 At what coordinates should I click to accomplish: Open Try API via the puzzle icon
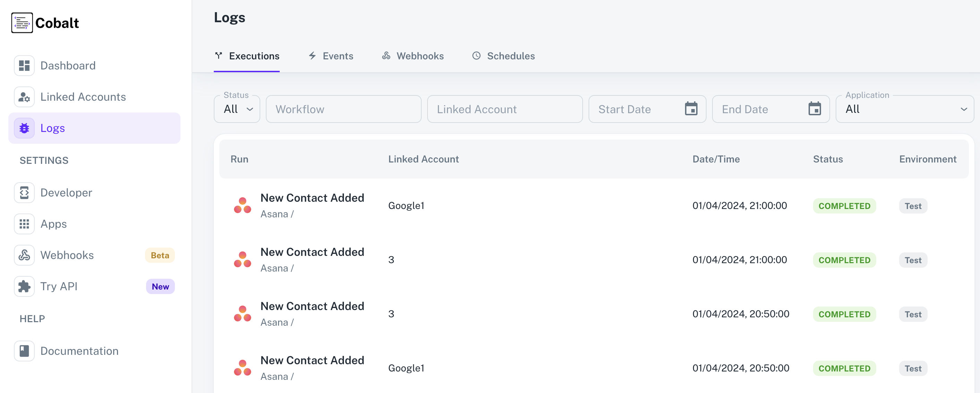pyautogui.click(x=24, y=286)
